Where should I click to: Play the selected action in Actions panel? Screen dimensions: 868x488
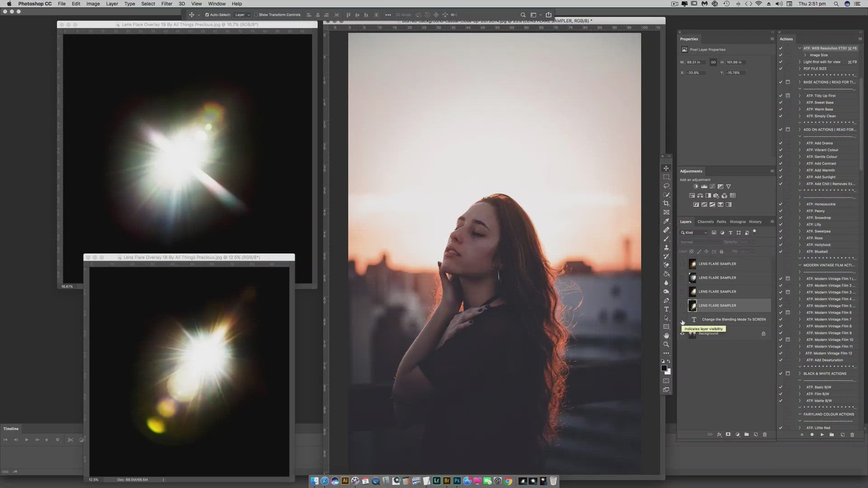pyautogui.click(x=822, y=434)
